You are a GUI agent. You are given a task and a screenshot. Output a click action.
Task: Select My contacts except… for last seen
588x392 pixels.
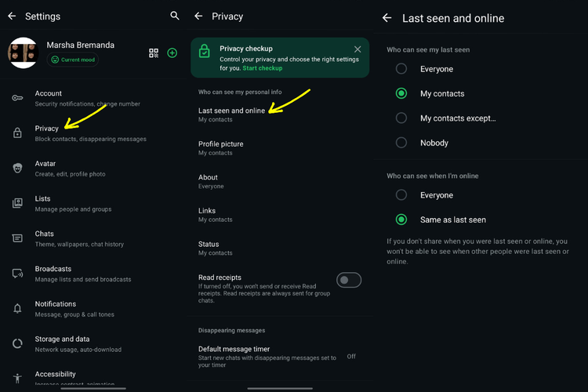point(401,118)
